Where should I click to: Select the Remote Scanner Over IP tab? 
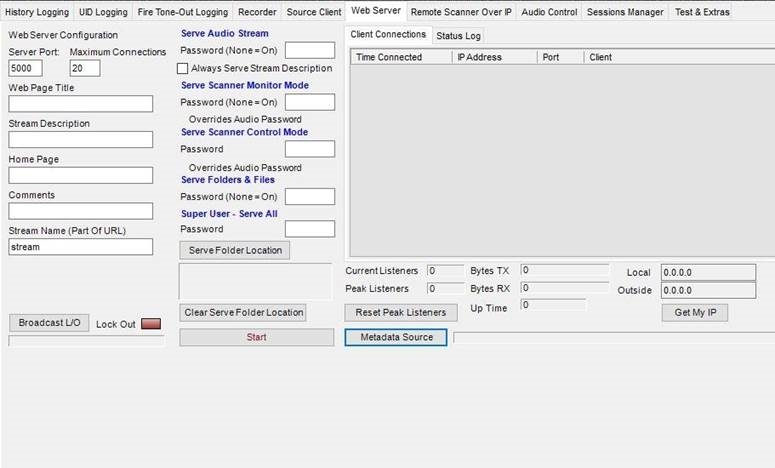click(x=460, y=12)
